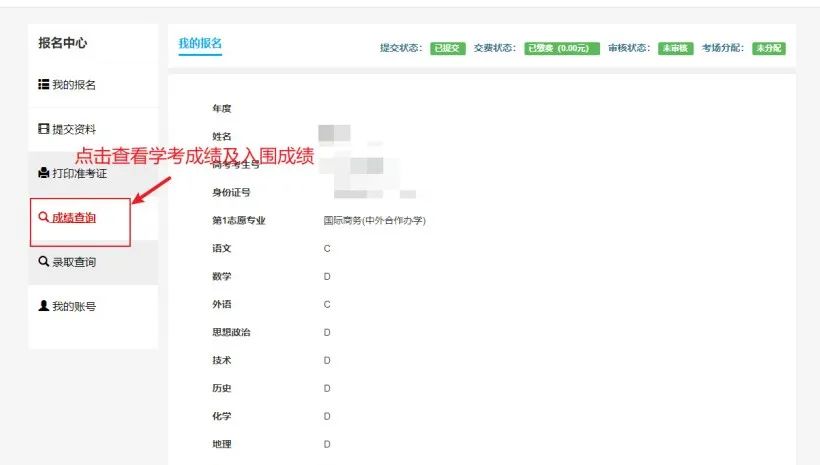Click the 第1志愿专业 field label
The width and height of the screenshot is (820, 465).
(238, 220)
